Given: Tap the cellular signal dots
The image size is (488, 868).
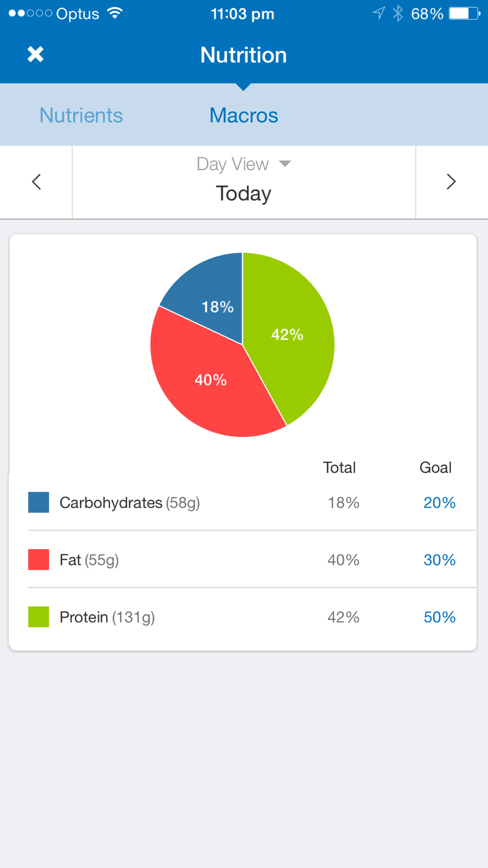Looking at the screenshot, I should tap(30, 14).
